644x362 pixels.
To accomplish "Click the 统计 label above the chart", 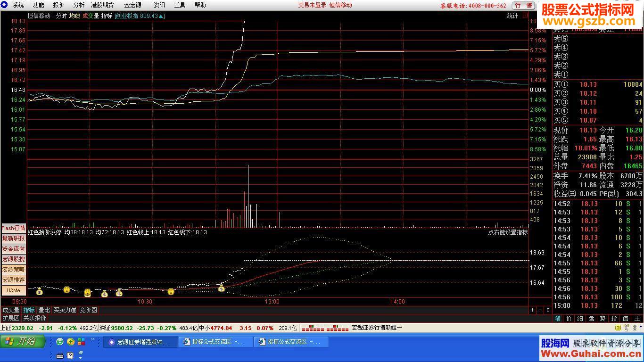I will pos(512,16).
